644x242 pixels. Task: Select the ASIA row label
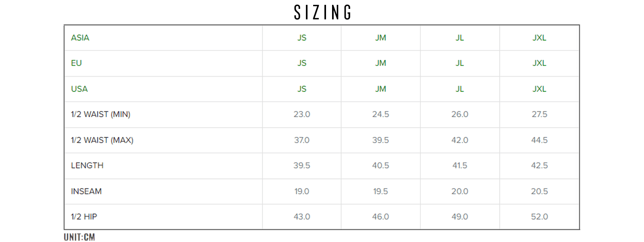click(80, 38)
